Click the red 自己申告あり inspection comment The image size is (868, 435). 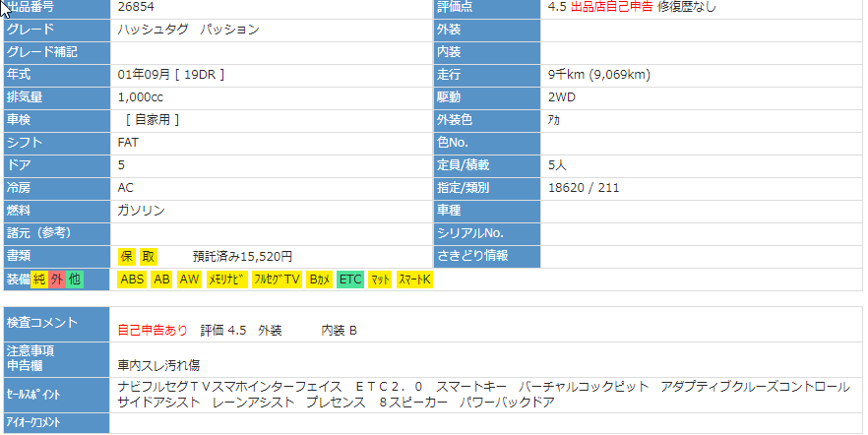[153, 330]
